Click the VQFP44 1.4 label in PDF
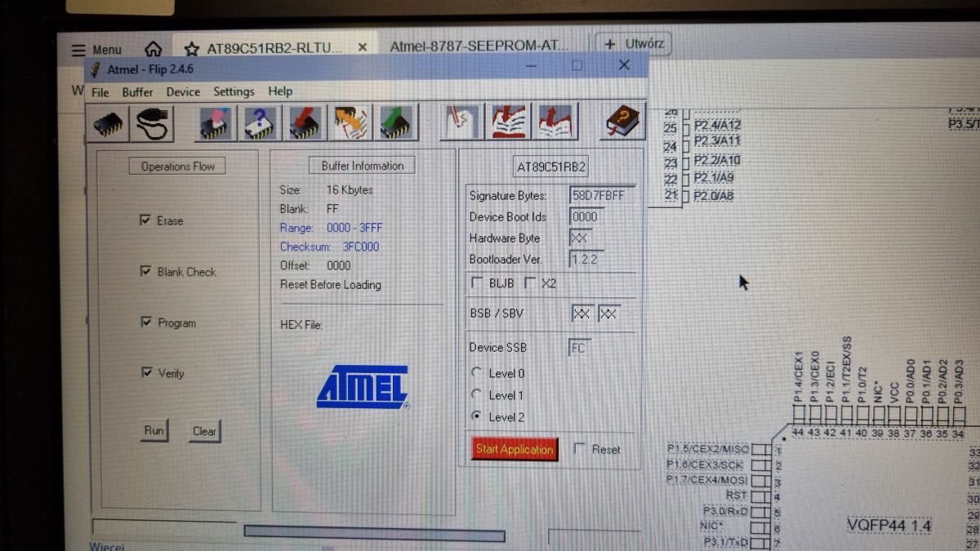 [889, 525]
